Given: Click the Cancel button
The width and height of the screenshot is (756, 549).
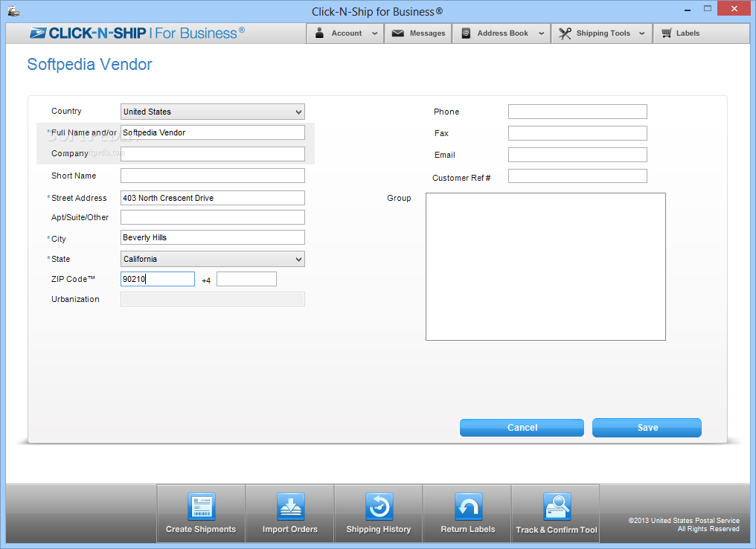Looking at the screenshot, I should tap(522, 428).
